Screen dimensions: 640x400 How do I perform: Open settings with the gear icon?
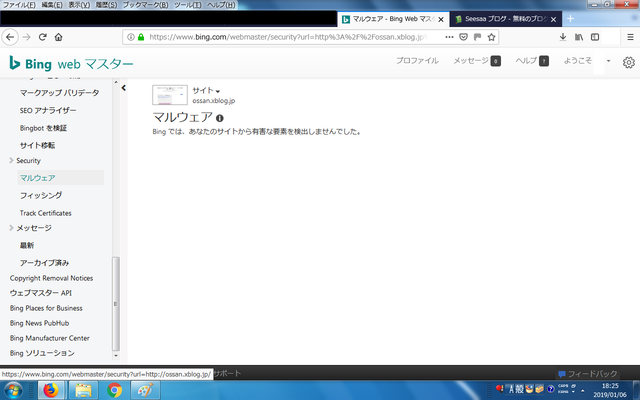coord(629,62)
